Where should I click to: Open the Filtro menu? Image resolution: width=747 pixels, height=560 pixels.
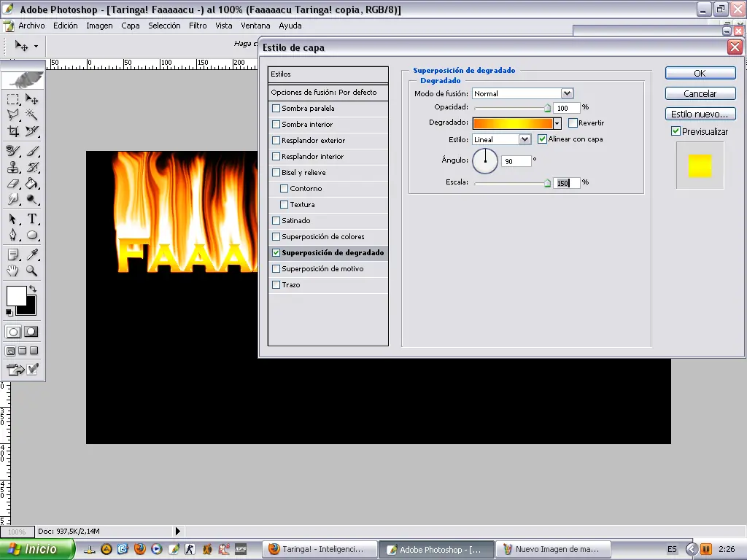[198, 26]
